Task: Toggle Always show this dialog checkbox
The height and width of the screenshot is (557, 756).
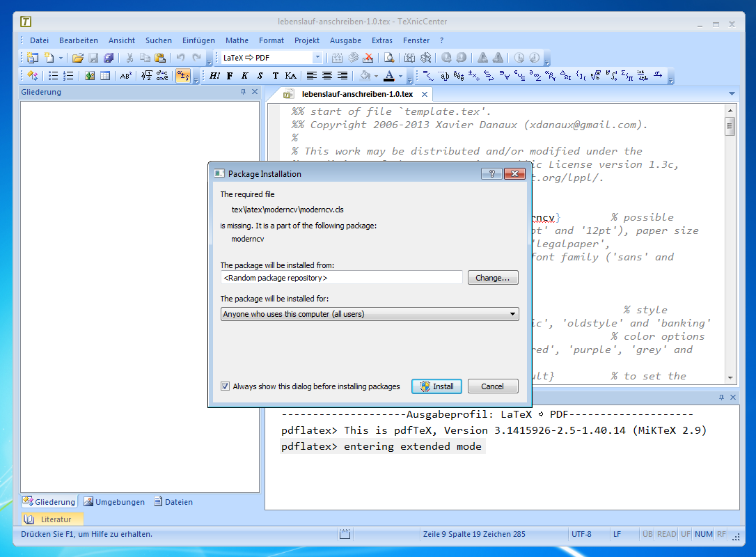Action: coord(225,386)
